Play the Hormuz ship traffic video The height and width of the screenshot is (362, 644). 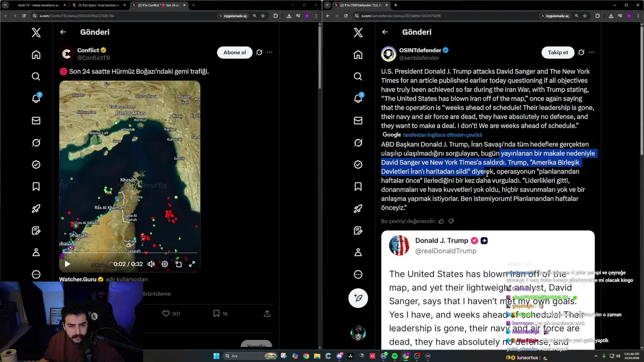pyautogui.click(x=67, y=264)
